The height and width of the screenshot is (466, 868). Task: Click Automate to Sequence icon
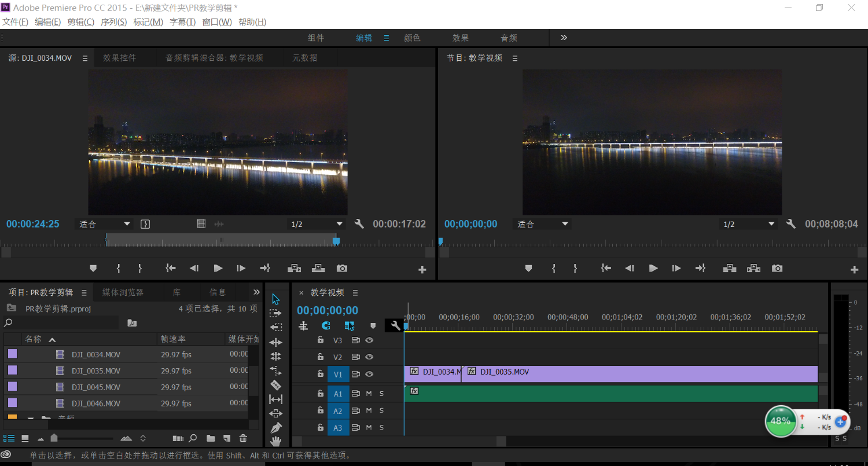[x=178, y=439]
